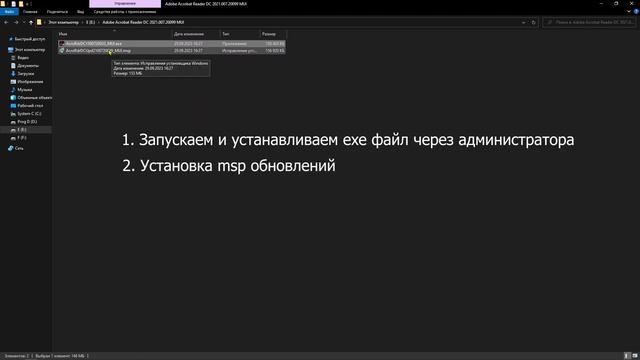Viewport: 640px width, 360px height.
Task: Open the Главная ribbon tab
Action: [x=30, y=12]
